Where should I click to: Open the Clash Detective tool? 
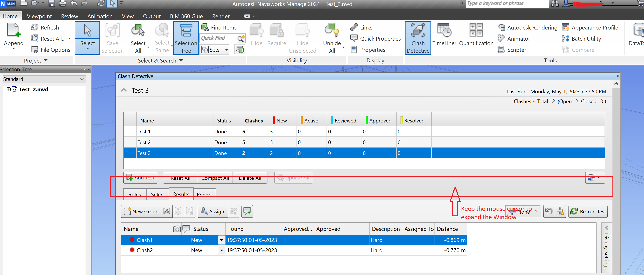418,38
